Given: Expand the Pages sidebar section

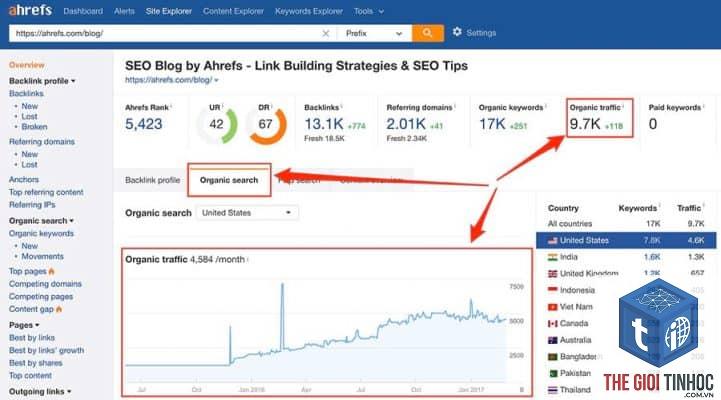Looking at the screenshot, I should (x=24, y=325).
